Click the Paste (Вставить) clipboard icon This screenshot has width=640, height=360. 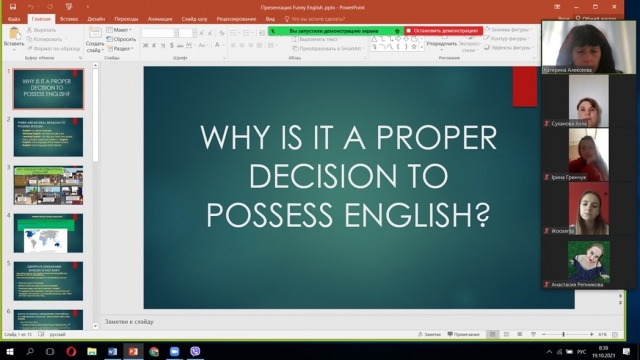click(14, 33)
